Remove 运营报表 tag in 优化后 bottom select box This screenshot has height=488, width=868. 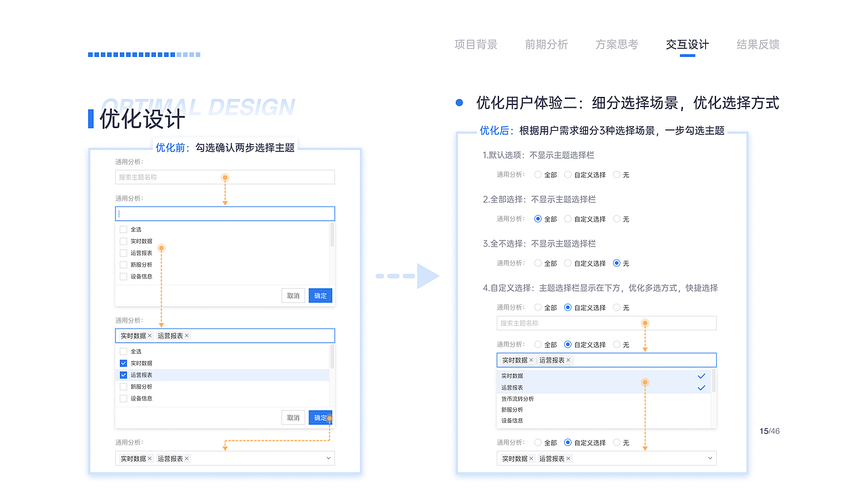click(x=568, y=459)
